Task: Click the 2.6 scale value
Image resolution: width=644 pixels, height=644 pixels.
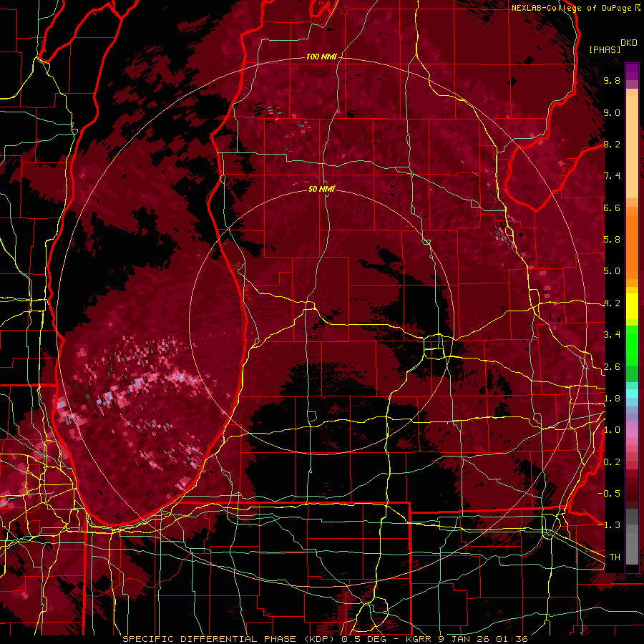Action: [612, 367]
